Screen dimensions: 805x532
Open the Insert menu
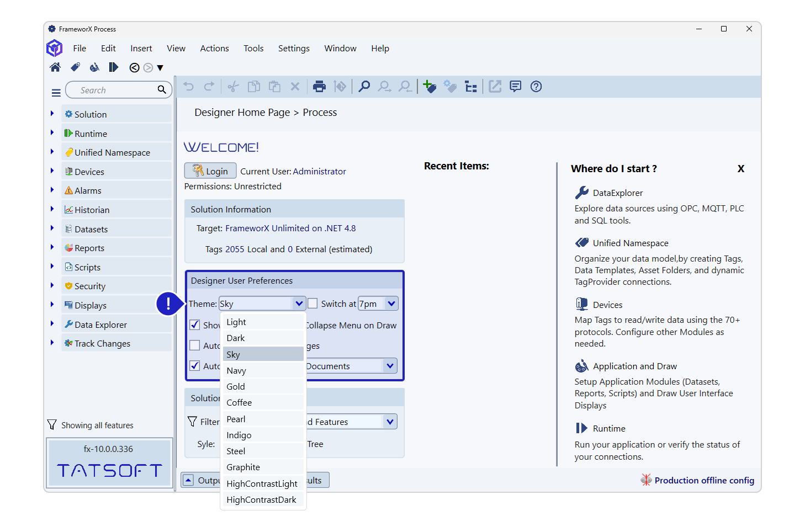tap(141, 49)
